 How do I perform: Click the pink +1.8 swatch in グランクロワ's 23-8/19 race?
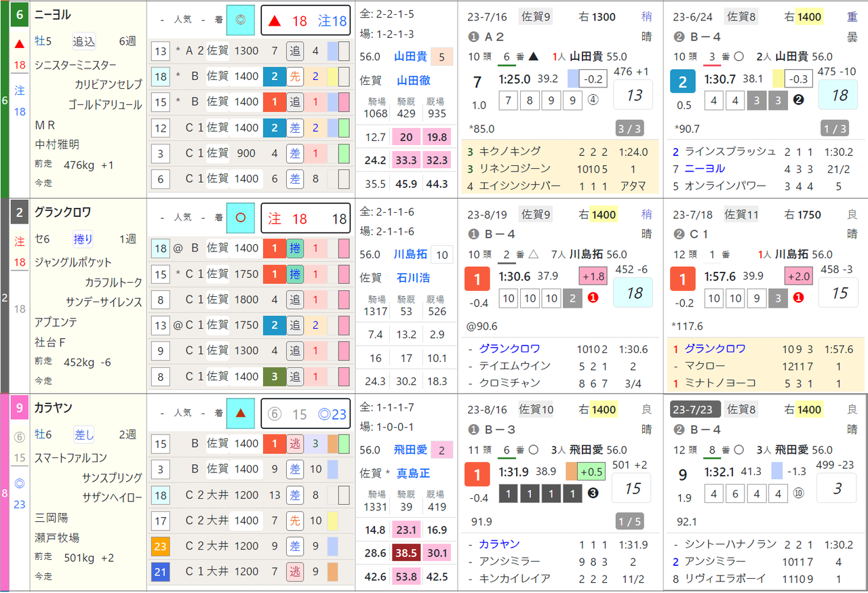(593, 276)
